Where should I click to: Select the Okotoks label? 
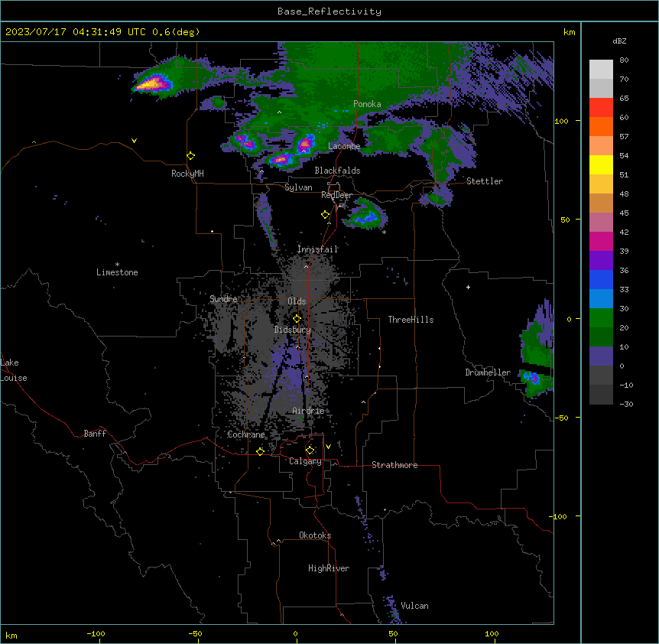pos(315,535)
